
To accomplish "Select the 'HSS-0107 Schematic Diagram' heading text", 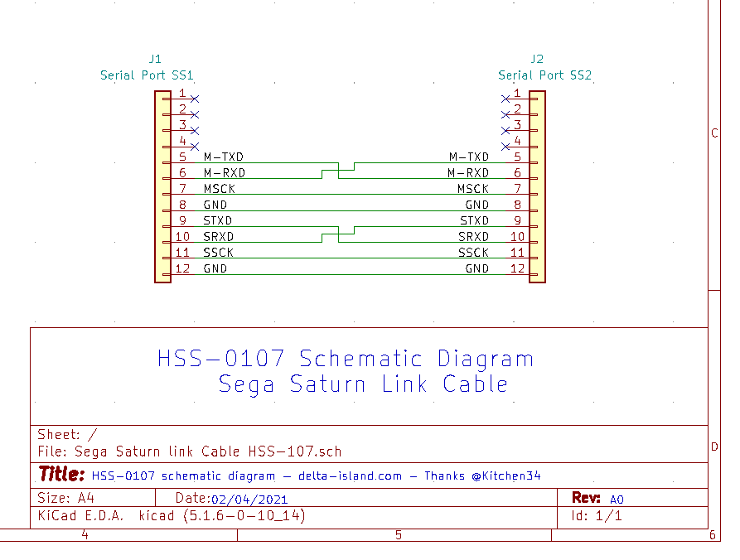I will tap(346, 359).
